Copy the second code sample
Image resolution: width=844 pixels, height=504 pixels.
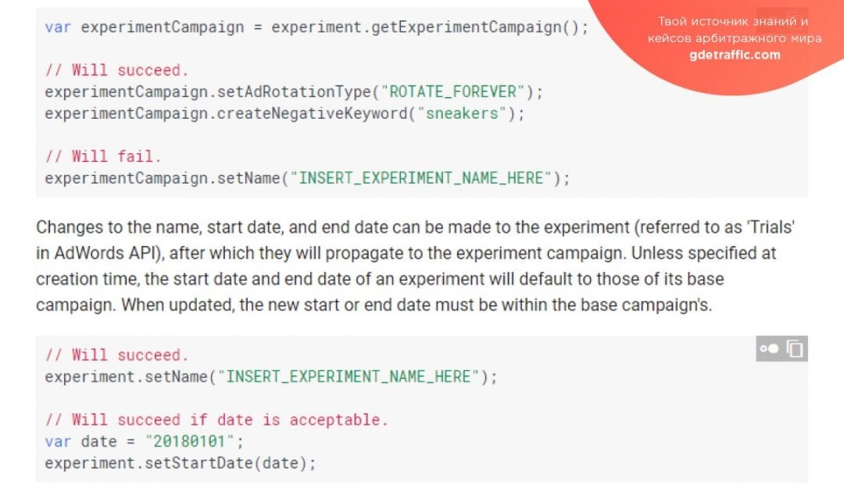pos(795,349)
